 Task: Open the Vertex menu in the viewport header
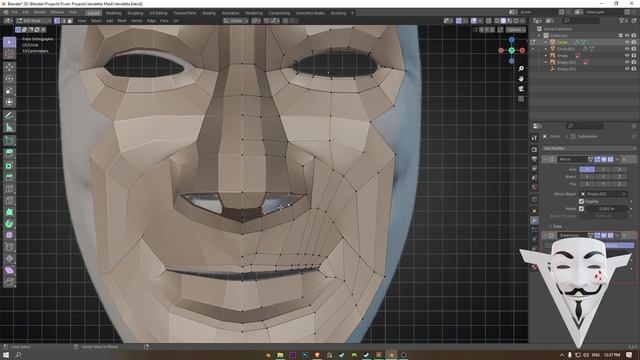136,20
